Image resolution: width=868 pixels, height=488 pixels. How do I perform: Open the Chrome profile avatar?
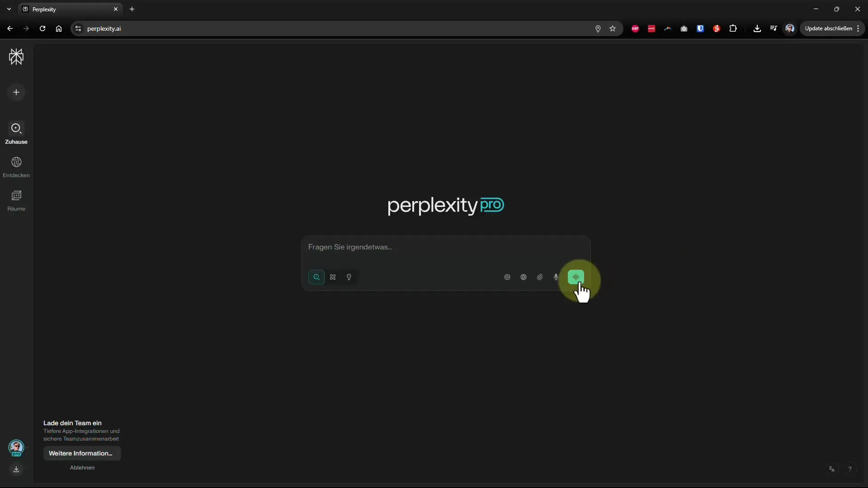coord(790,28)
